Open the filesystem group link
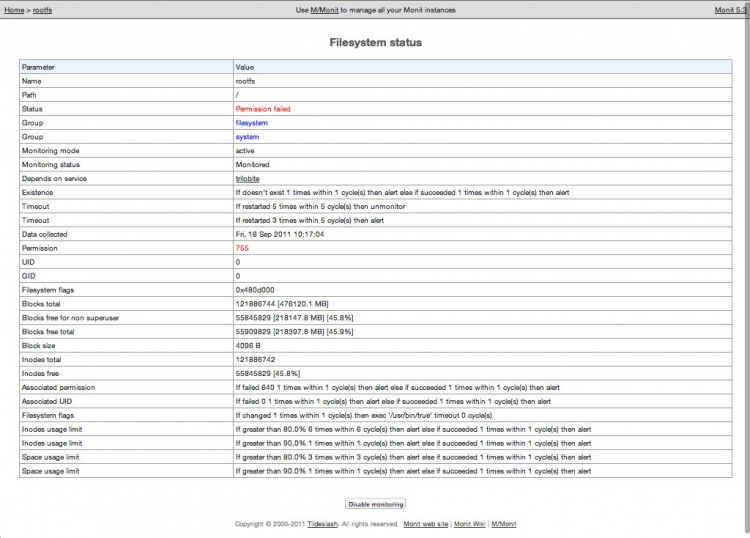750x538 pixels. tap(252, 123)
